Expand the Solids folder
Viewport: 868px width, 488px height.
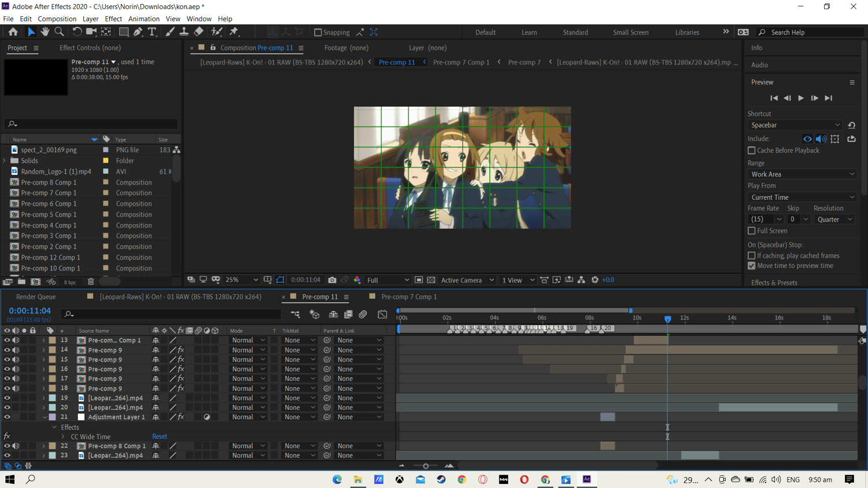click(x=5, y=161)
